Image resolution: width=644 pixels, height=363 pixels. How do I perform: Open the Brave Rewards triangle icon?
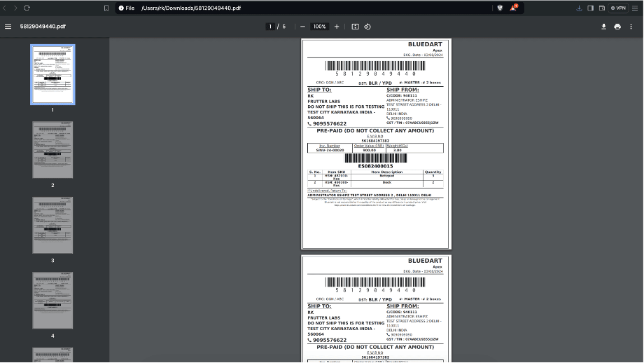(x=513, y=8)
